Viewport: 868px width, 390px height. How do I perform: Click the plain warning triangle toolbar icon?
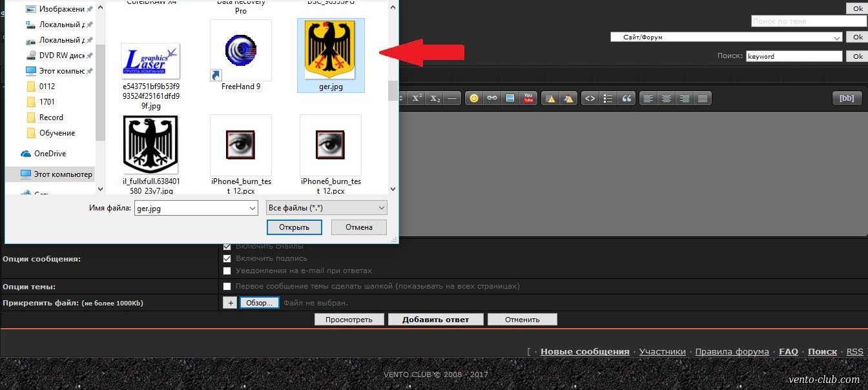pyautogui.click(x=550, y=98)
